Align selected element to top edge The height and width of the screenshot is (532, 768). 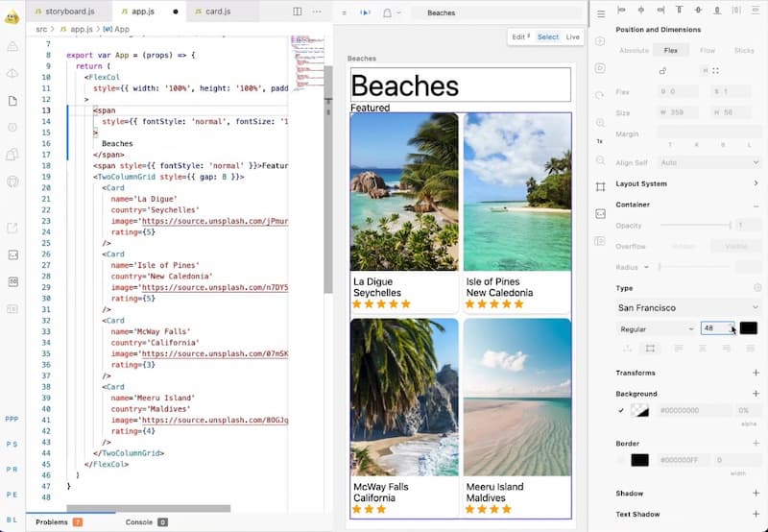680,10
